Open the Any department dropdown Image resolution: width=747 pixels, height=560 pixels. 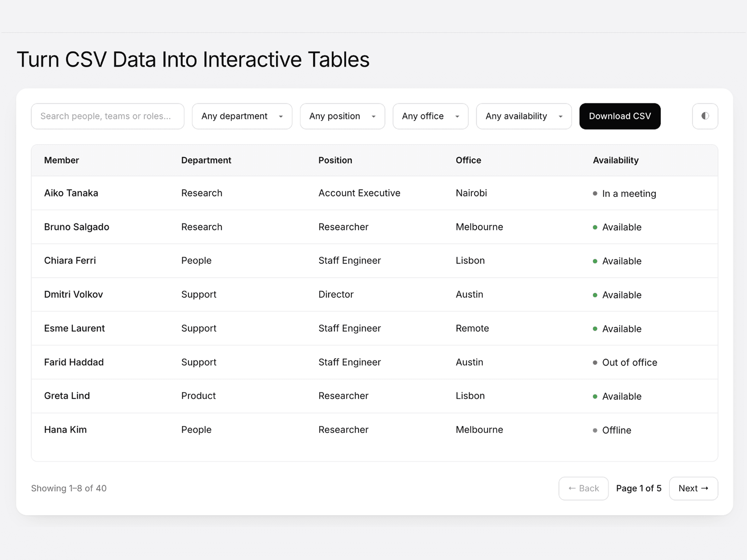coord(242,116)
